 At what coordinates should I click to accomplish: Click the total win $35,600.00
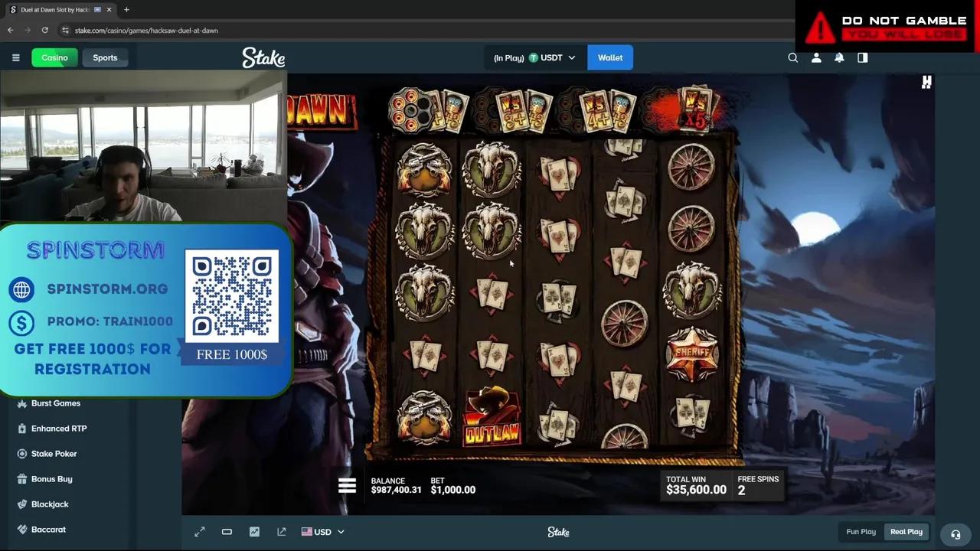coord(696,491)
